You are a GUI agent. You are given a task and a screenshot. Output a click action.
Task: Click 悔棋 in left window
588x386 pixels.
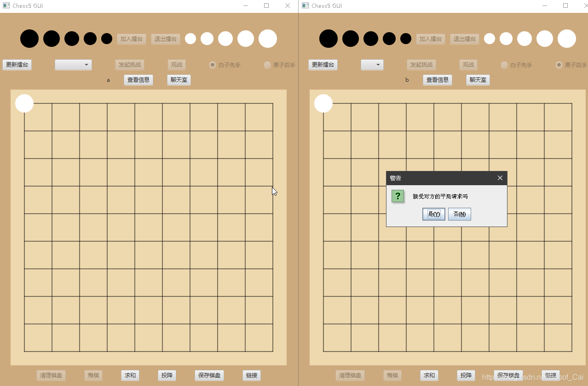click(x=93, y=375)
